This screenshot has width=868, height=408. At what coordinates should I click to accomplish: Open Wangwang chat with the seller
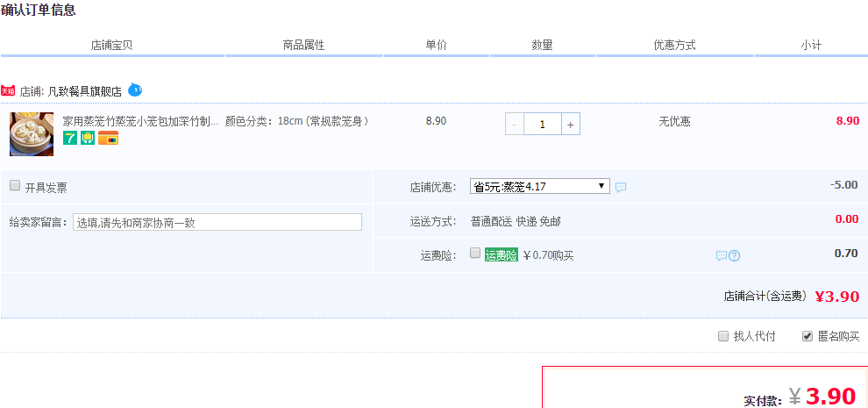[135, 89]
